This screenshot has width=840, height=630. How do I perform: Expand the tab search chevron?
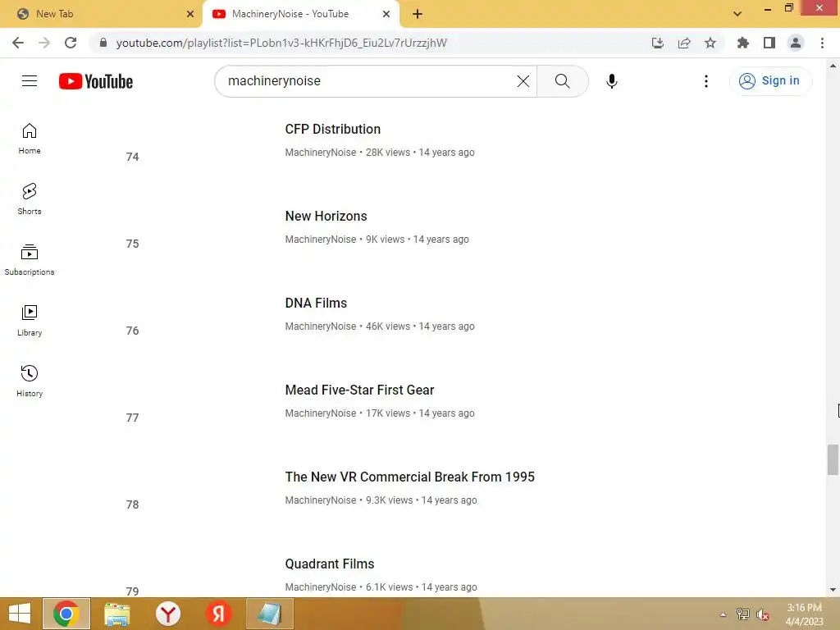[x=737, y=14]
